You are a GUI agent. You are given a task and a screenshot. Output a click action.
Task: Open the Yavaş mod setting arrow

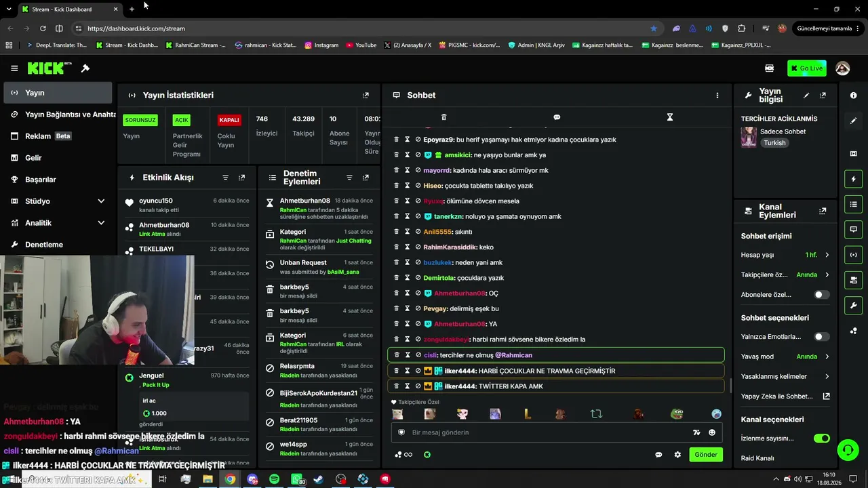click(827, 357)
